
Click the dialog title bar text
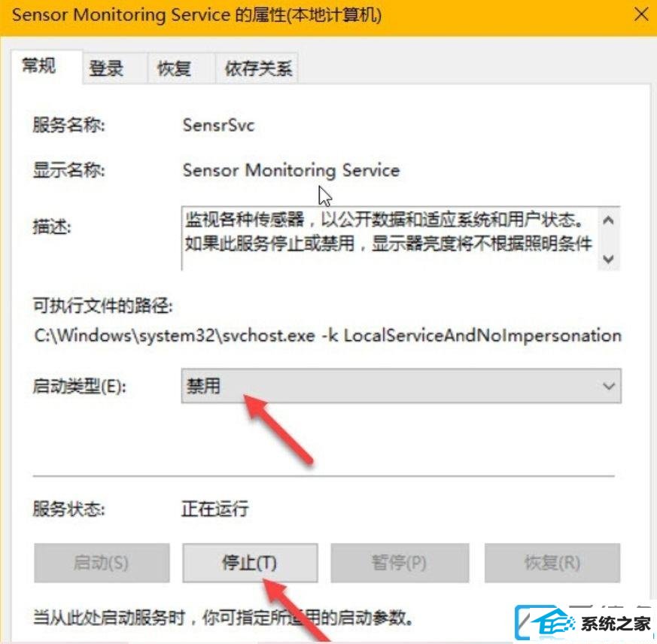point(196,15)
